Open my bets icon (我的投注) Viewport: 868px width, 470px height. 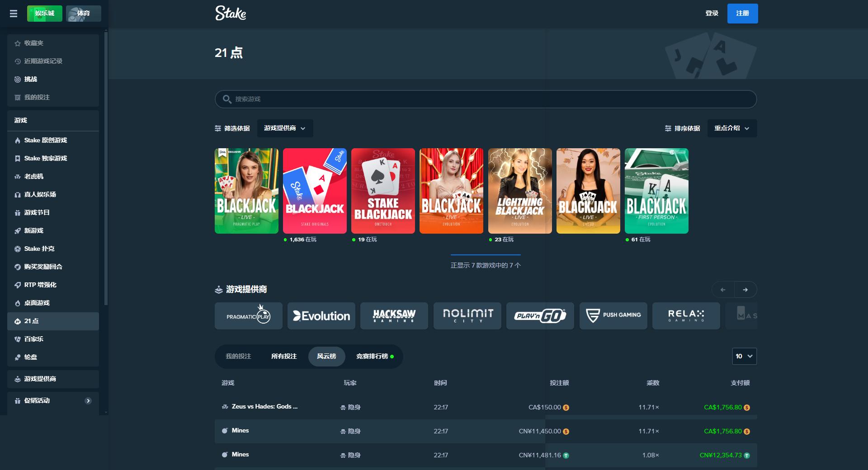pos(18,98)
